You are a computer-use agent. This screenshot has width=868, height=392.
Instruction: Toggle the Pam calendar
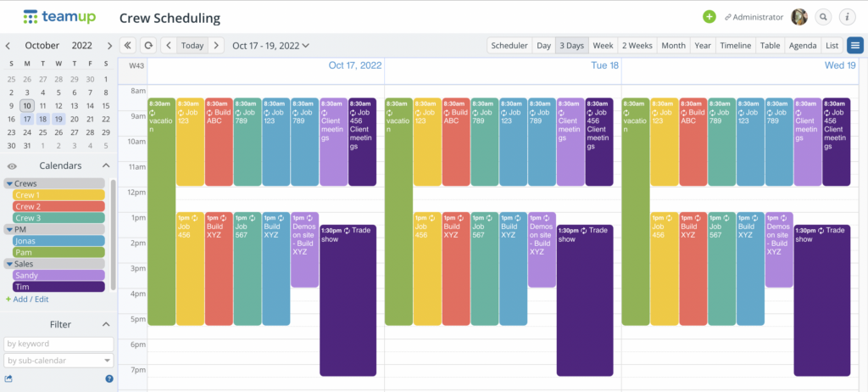point(58,252)
